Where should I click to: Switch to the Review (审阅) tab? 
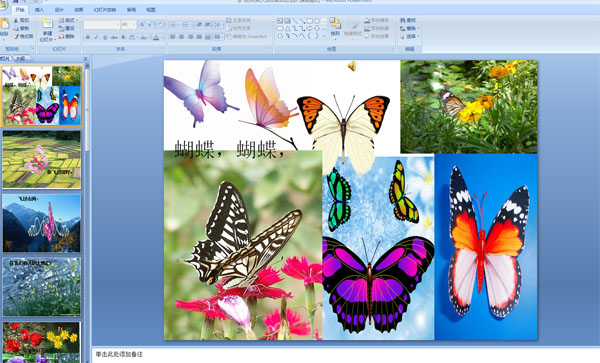coord(131,10)
